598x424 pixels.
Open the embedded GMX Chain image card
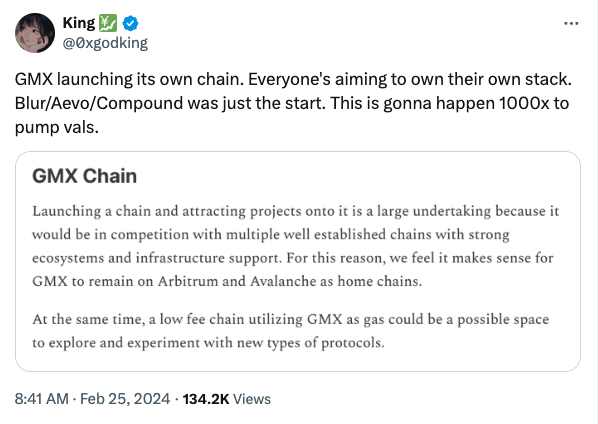tap(298, 261)
